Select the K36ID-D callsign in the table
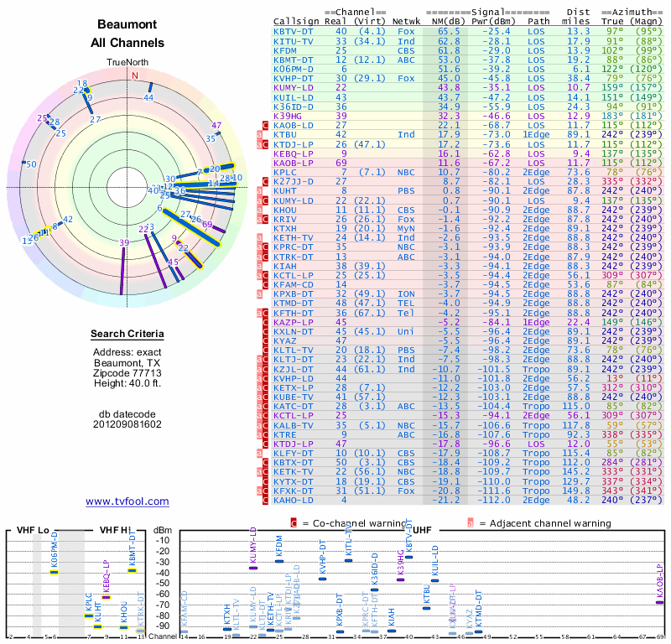This screenshot has height=644, width=671. pos(294,107)
